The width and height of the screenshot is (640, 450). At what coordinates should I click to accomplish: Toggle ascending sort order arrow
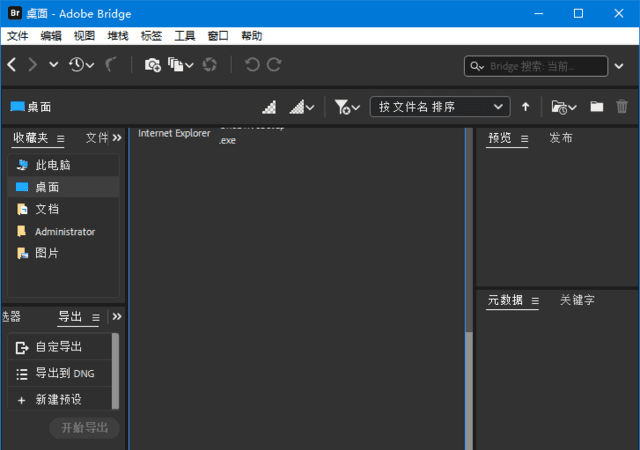point(525,107)
